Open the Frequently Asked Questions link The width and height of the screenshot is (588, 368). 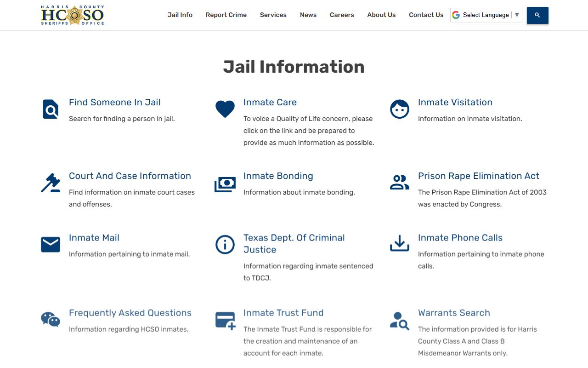[130, 313]
